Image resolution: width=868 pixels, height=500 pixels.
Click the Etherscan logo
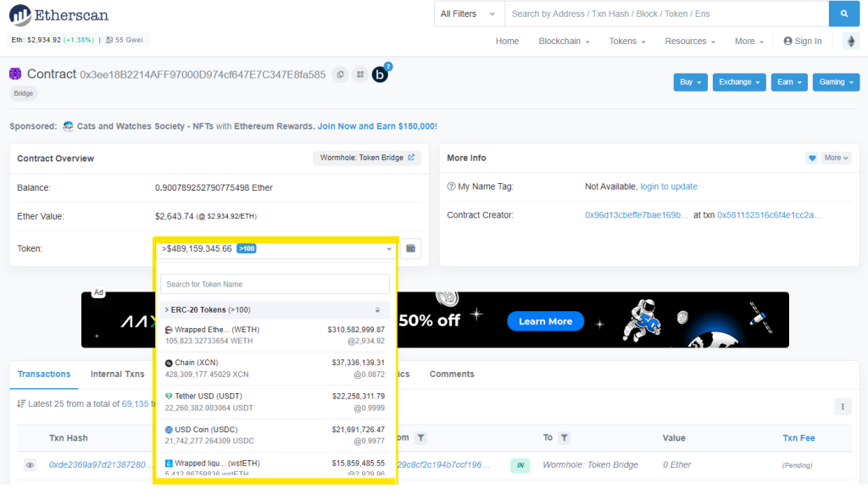(58, 15)
